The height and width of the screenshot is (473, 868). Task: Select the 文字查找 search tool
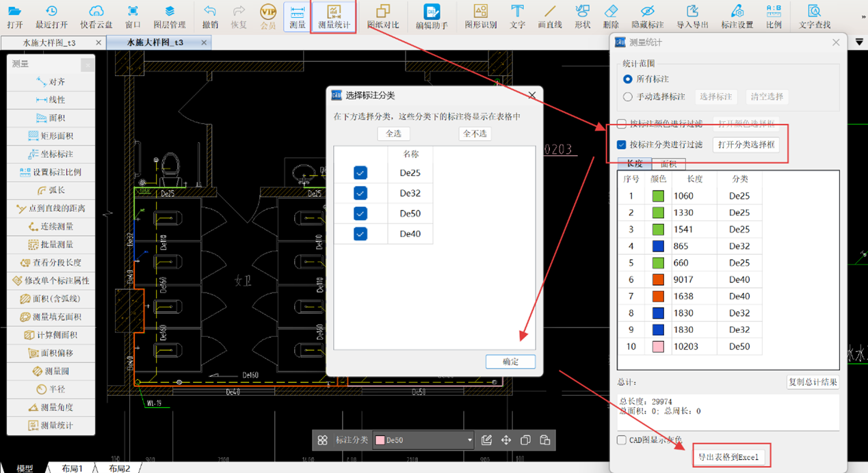pos(814,16)
